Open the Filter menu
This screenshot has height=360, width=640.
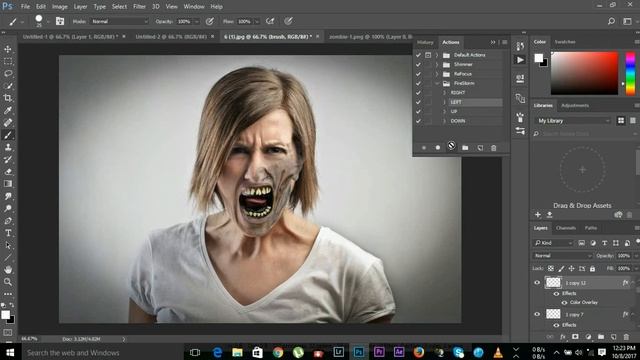coord(139,7)
